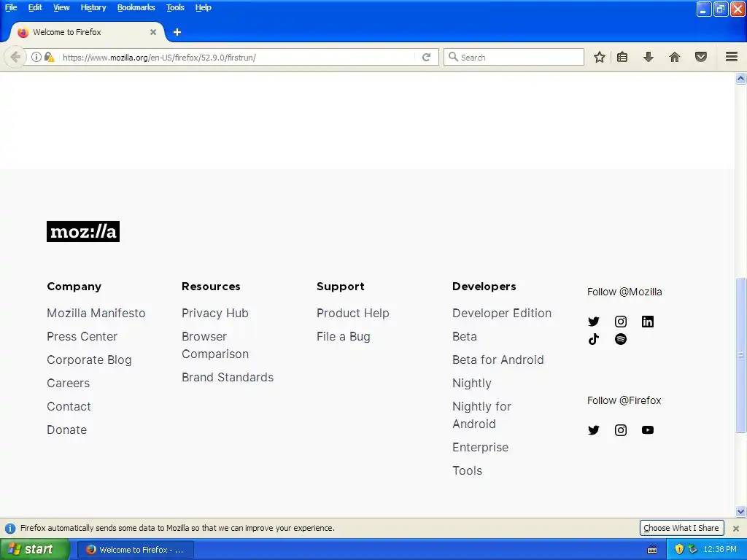Open Mozilla's LinkedIn icon
This screenshot has height=560, width=747.
[648, 322]
